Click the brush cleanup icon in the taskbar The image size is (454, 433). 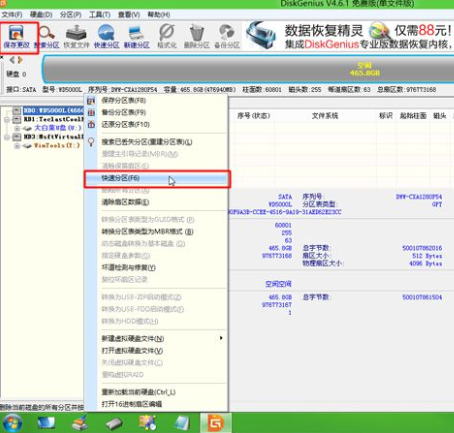(x=80, y=423)
